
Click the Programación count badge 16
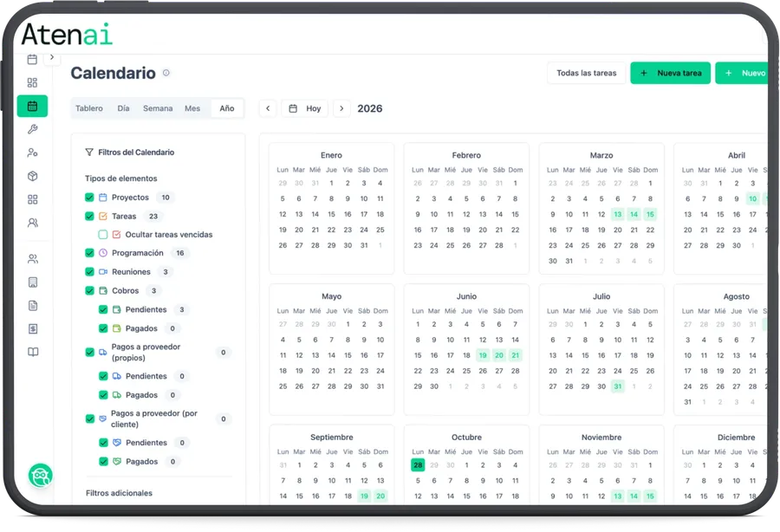click(x=180, y=253)
